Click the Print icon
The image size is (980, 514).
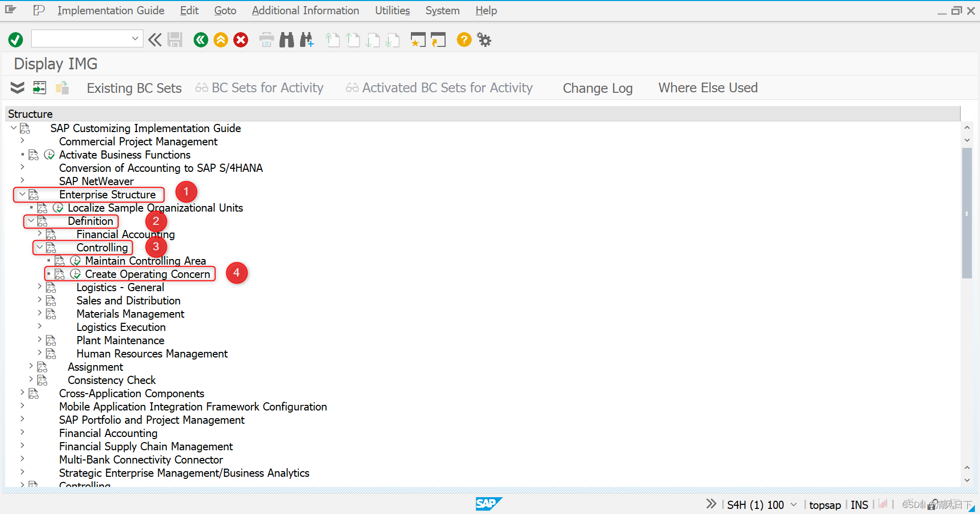[266, 39]
